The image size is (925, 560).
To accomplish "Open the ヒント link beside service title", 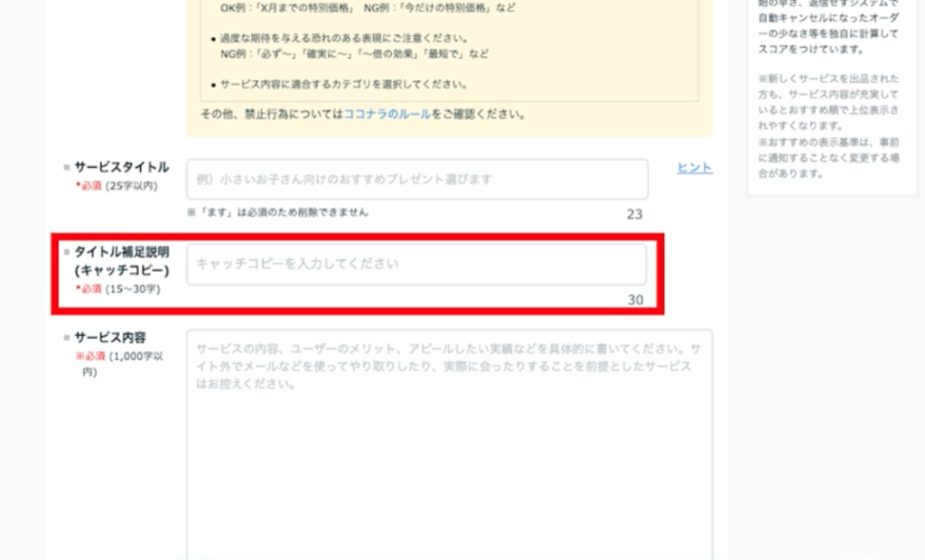I will point(695,168).
